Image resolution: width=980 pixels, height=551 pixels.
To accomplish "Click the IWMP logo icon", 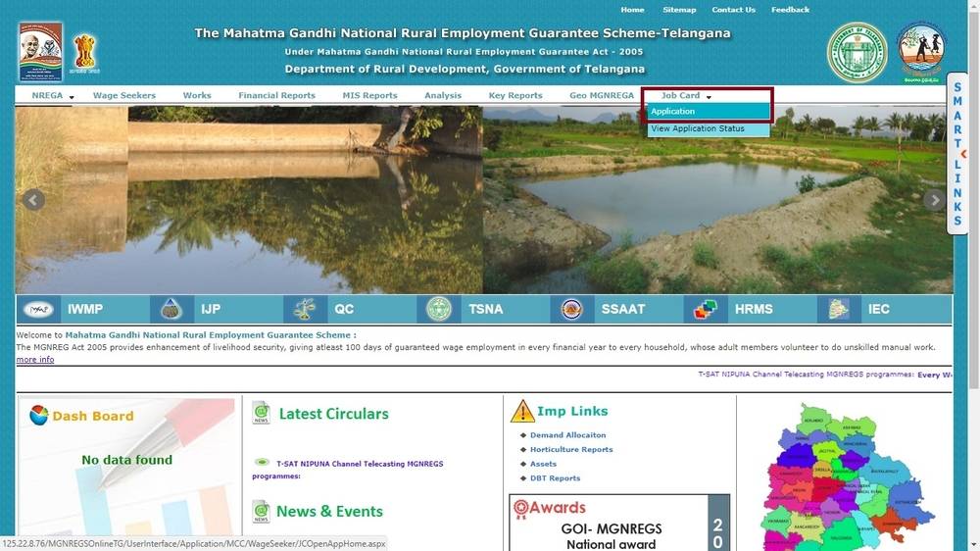I will tap(39, 309).
